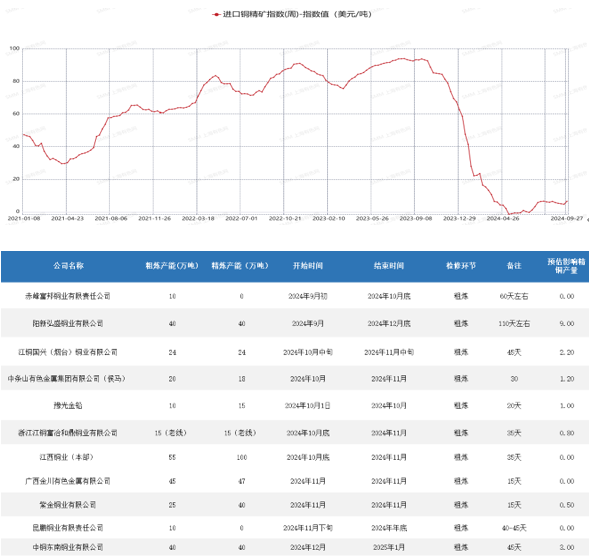Image resolution: width=589 pixels, height=557 pixels.
Task: Click the 2024-09-27 x-axis date label
Action: (x=567, y=218)
